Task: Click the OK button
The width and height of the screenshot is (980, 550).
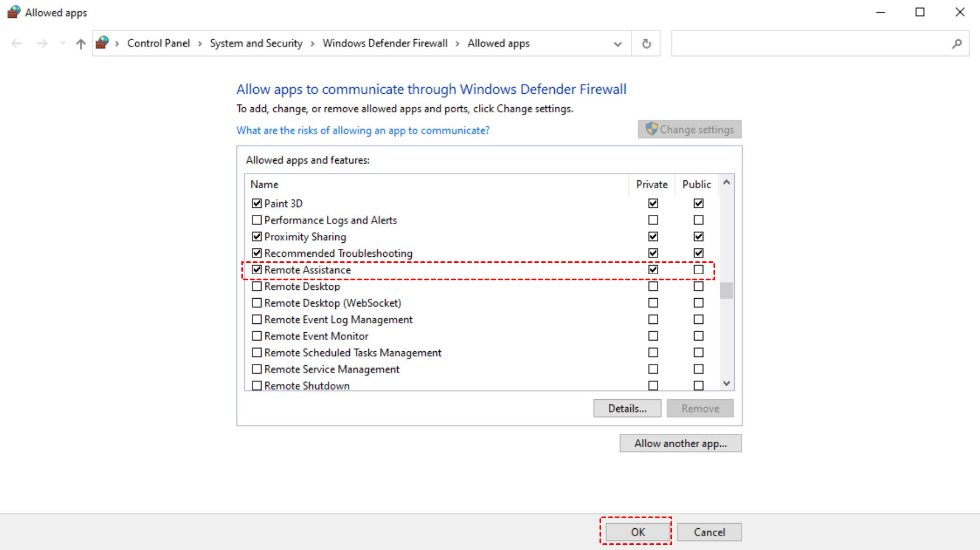Action: click(638, 532)
